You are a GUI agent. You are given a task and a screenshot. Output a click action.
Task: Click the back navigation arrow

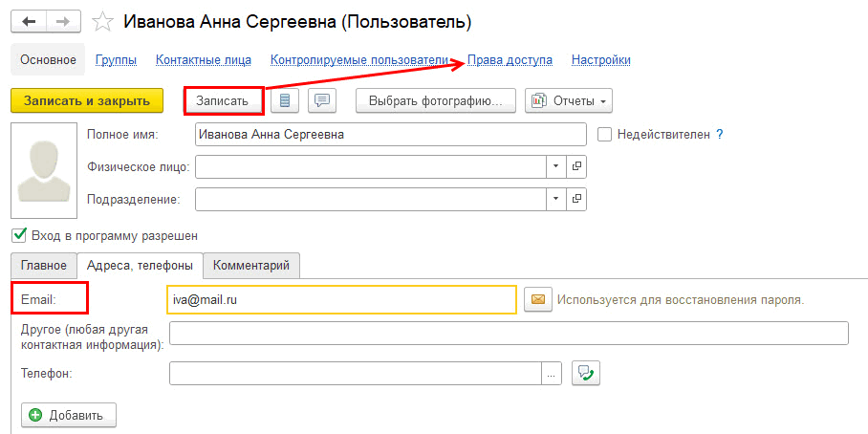pos(29,22)
